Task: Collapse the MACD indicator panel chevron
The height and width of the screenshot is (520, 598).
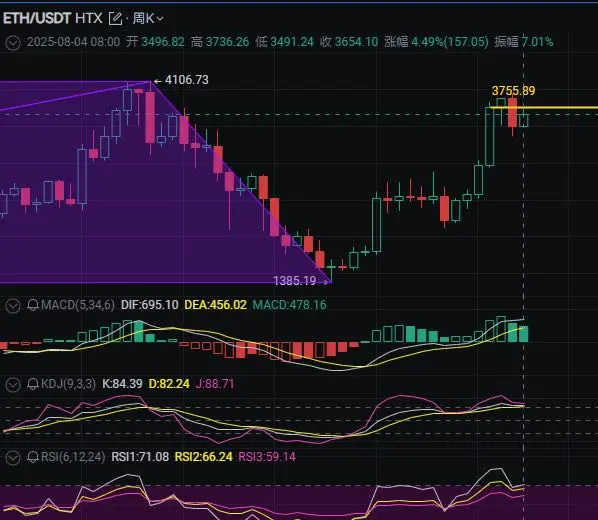Action: 13,306
